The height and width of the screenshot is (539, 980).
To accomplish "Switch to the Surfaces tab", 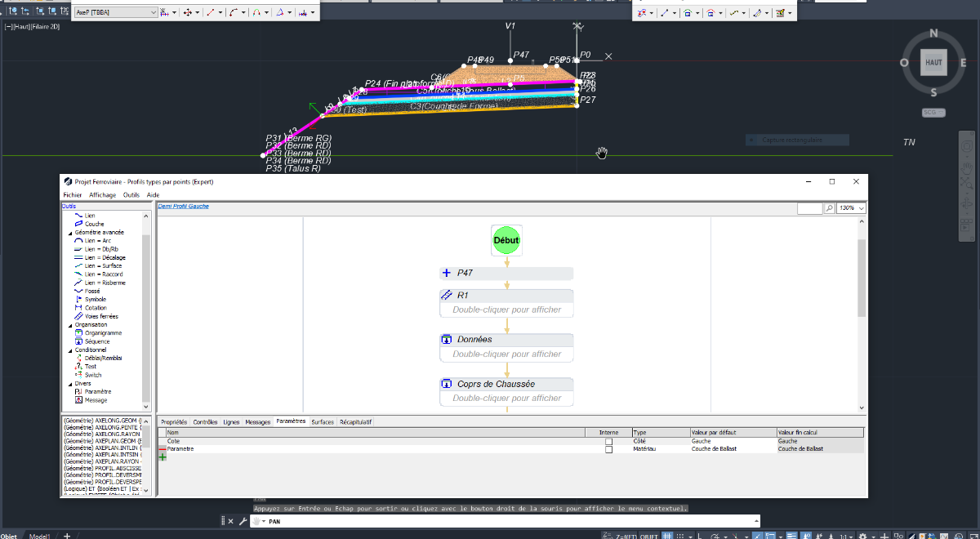I will tap(322, 422).
